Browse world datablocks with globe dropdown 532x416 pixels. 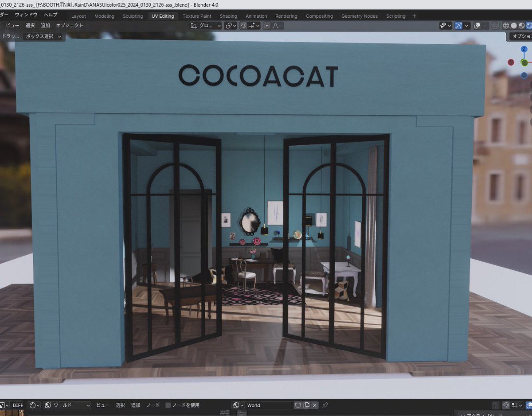pyautogui.click(x=238, y=405)
